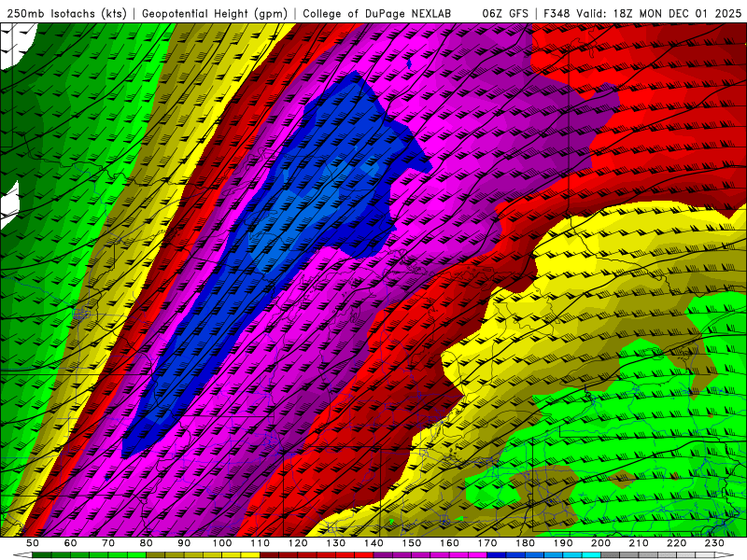
Task: Click the '50' value on the color scale
Action: [32, 543]
